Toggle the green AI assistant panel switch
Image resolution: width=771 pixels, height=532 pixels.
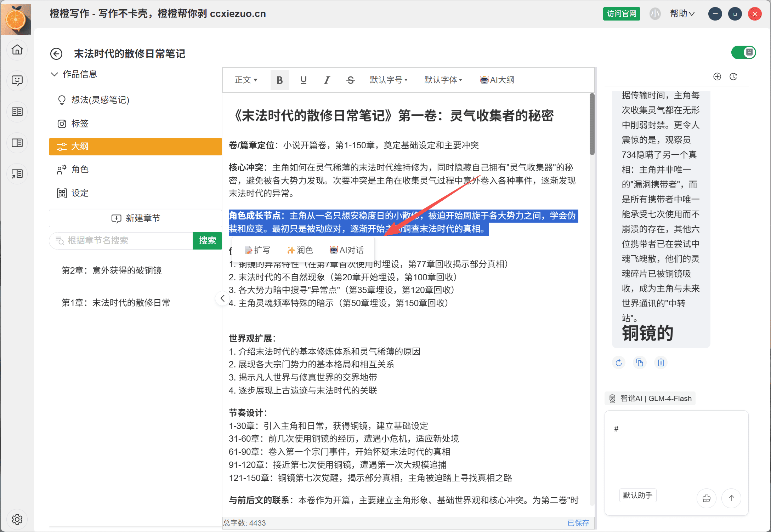point(743,53)
